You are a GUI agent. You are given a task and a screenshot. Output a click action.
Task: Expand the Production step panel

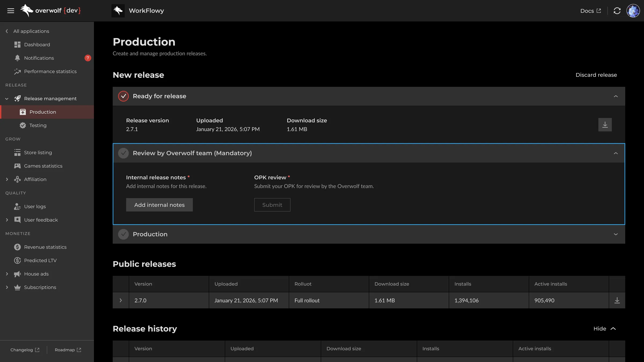(616, 234)
